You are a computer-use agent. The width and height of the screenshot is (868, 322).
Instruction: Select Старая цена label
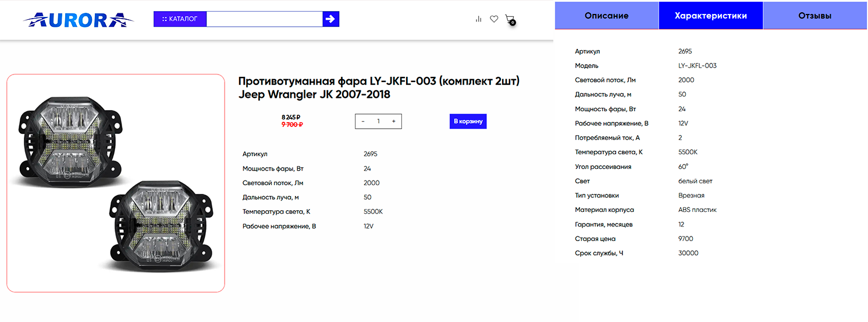pyautogui.click(x=595, y=239)
